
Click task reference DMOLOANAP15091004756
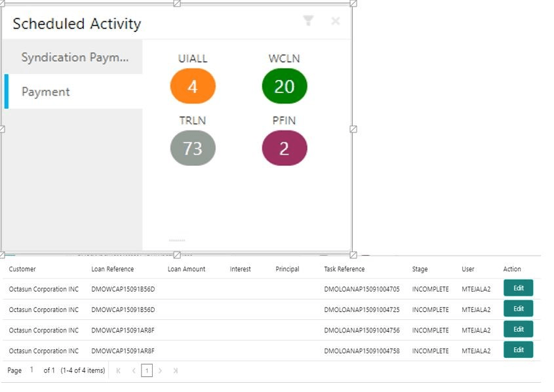(x=362, y=330)
